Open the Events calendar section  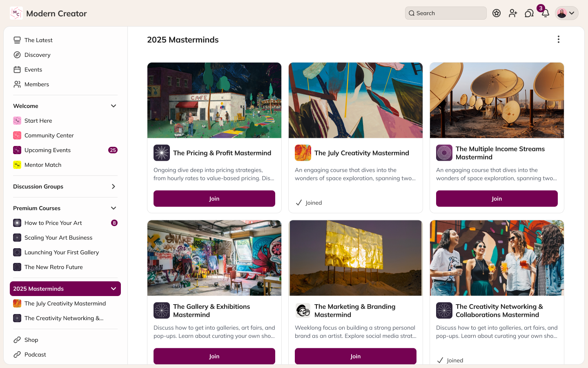point(33,69)
